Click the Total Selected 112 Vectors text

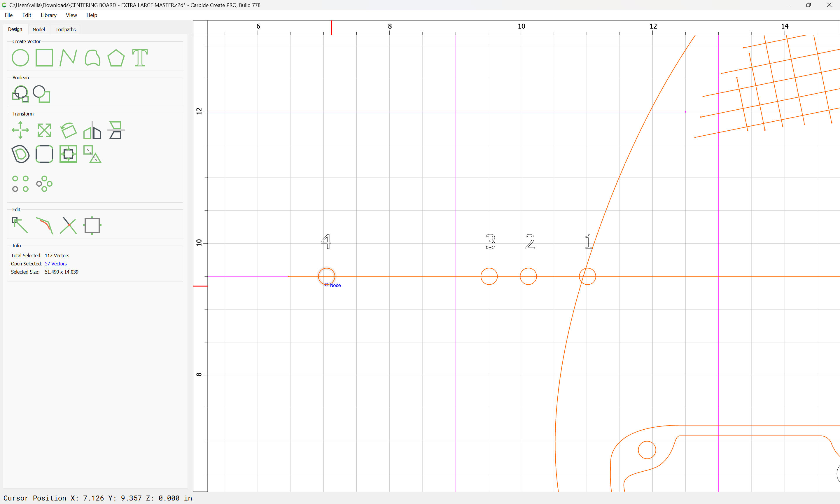pos(40,256)
